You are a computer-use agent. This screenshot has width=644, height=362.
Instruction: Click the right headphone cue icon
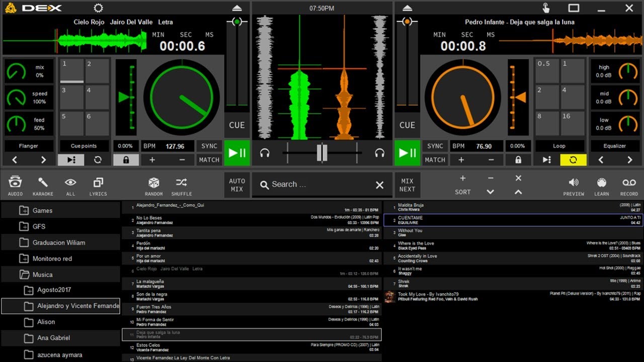click(x=380, y=153)
